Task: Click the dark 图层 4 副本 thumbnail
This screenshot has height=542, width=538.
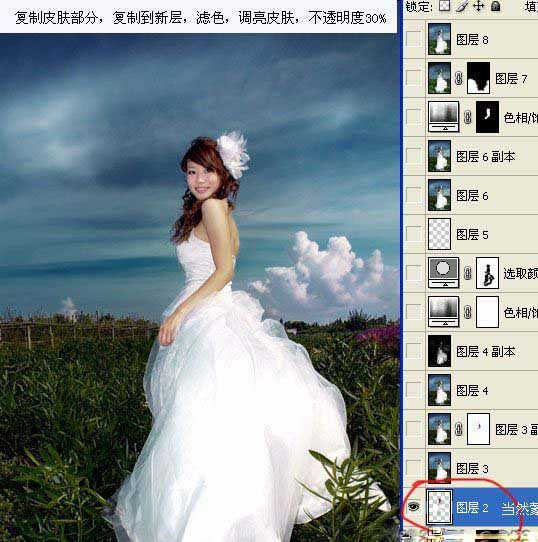Action: 439,351
